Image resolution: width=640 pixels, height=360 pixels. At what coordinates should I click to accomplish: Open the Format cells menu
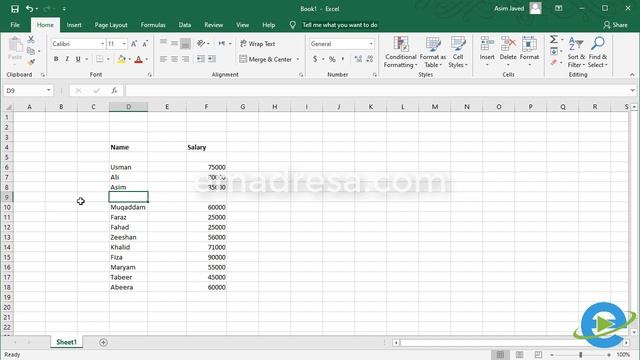tap(529, 52)
